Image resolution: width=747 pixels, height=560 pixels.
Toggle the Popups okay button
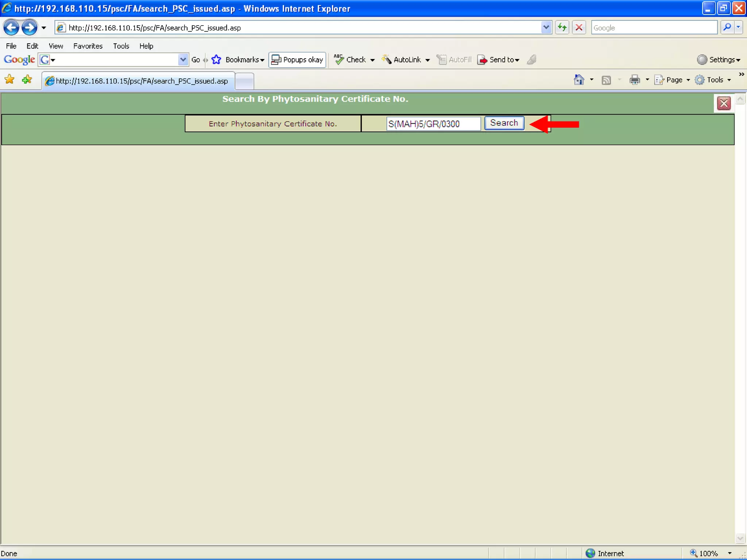coord(297,60)
